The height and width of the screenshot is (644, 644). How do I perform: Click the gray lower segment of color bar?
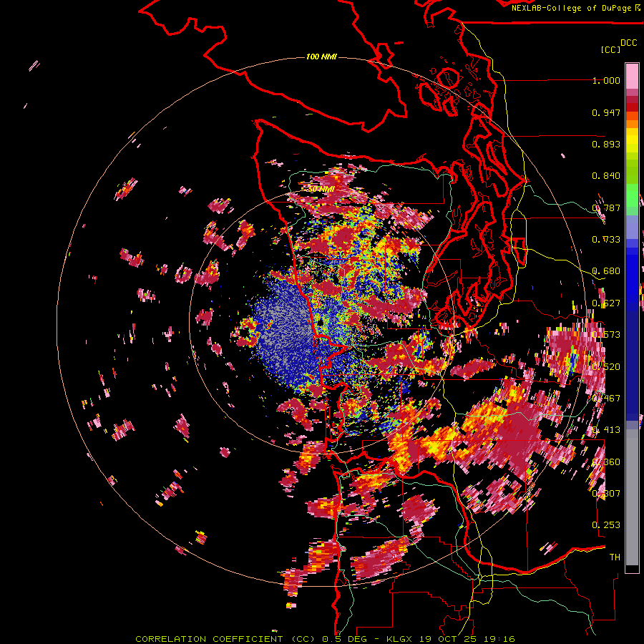632,497
